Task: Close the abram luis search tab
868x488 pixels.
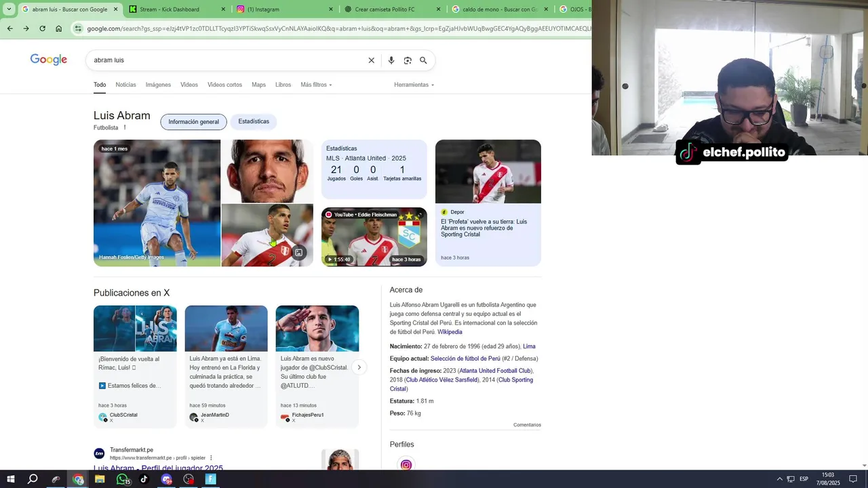Action: tap(115, 9)
